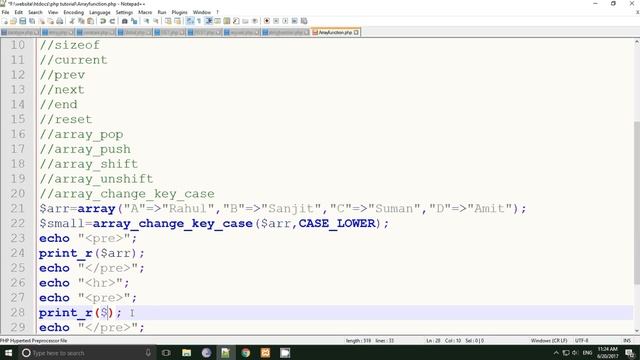Click the editor scrollbar up arrow

tap(636, 42)
